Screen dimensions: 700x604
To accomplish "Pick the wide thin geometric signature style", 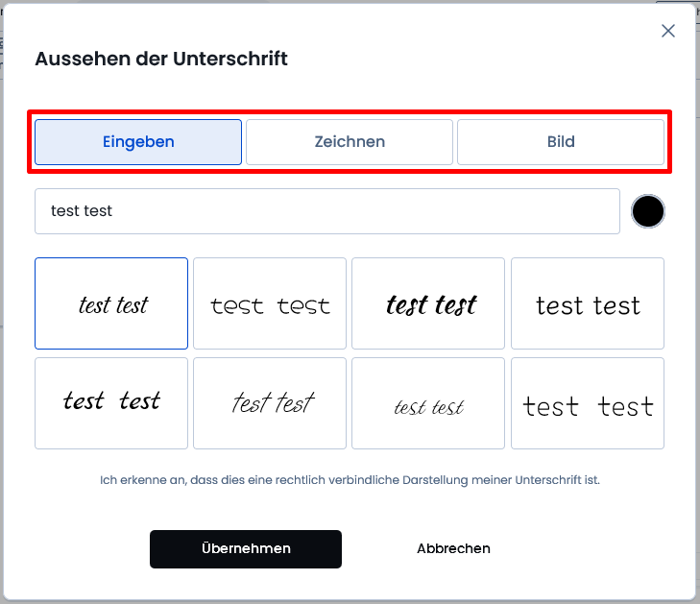I will pyautogui.click(x=270, y=303).
